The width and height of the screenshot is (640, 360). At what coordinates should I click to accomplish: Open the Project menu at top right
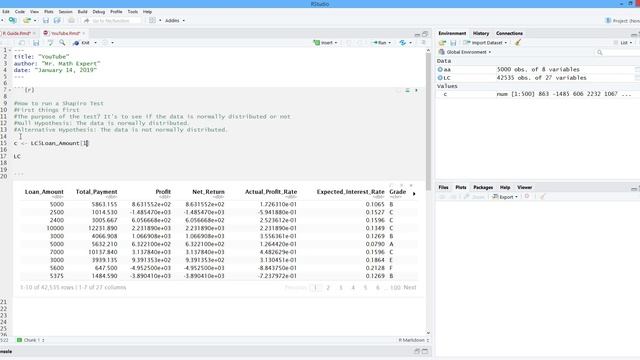(623, 20)
